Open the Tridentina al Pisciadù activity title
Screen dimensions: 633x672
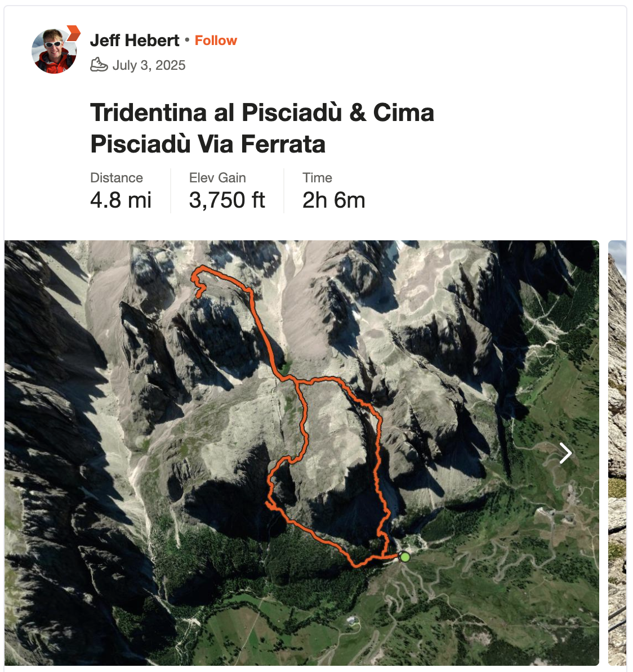pyautogui.click(x=262, y=128)
